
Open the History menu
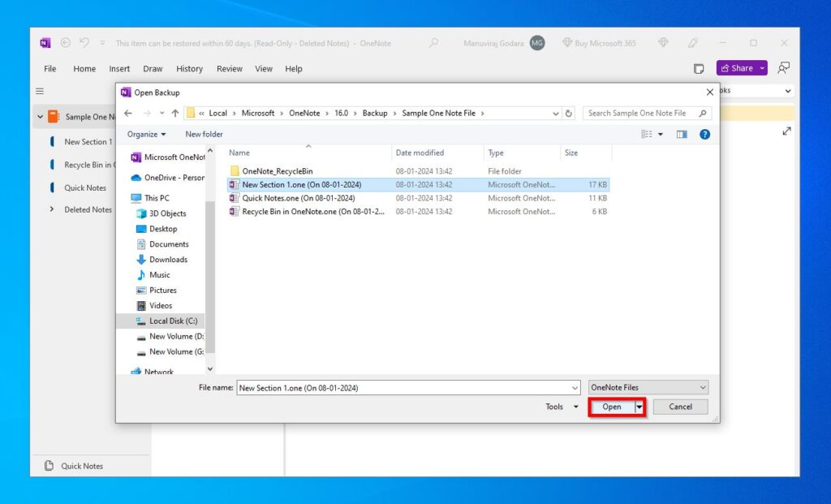click(189, 69)
